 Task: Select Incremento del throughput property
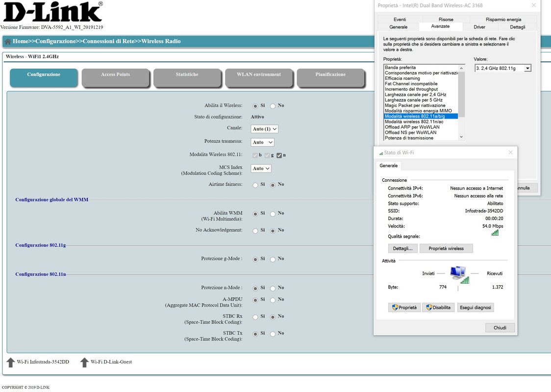tap(421, 89)
